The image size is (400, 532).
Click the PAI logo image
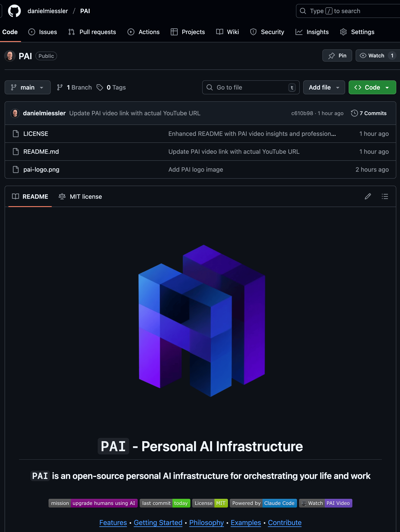coord(202,321)
